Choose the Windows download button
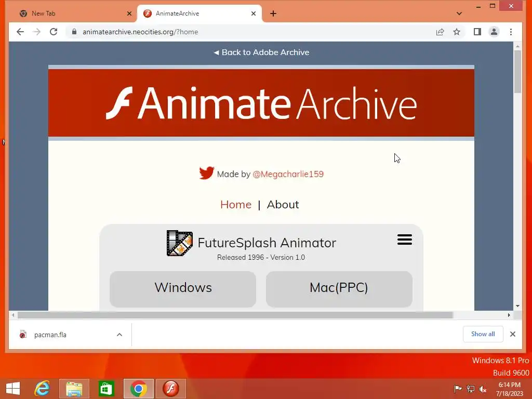 [183, 289]
